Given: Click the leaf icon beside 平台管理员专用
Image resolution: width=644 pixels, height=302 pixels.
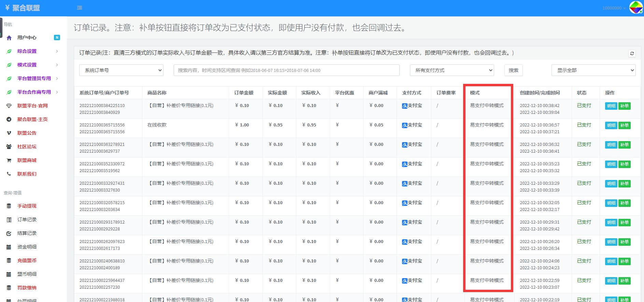Looking at the screenshot, I should coord(9,79).
